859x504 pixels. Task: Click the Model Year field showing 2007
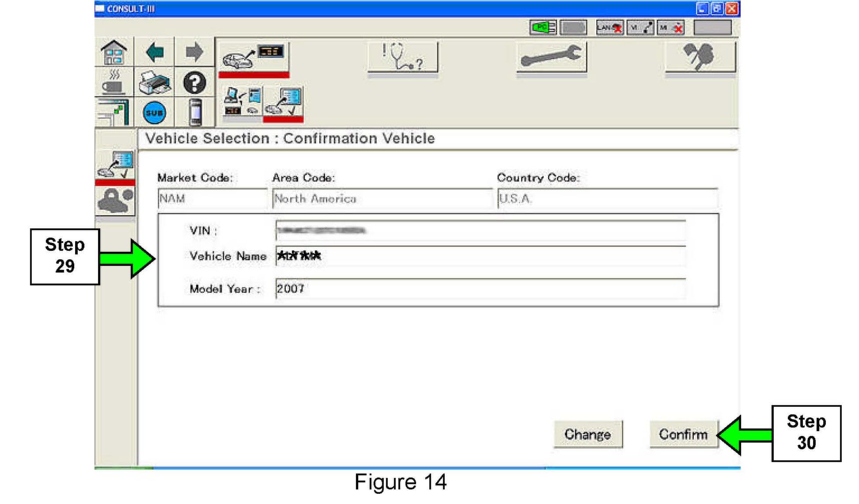pyautogui.click(x=480, y=289)
